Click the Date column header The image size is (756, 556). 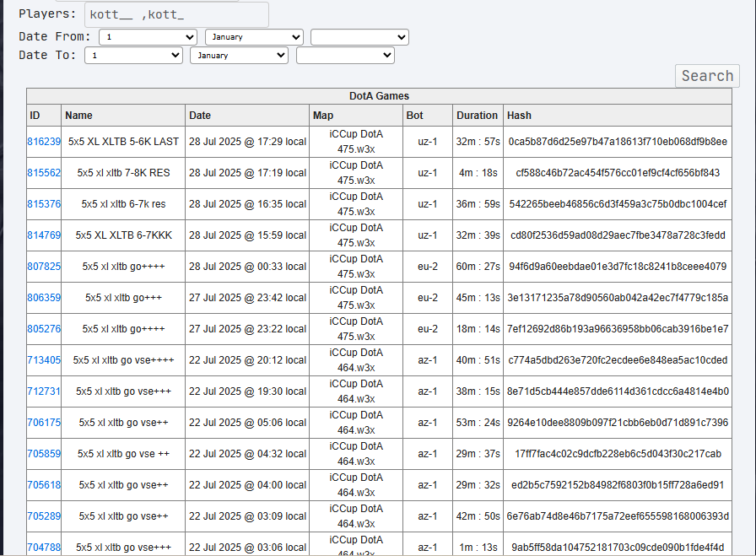click(247, 116)
